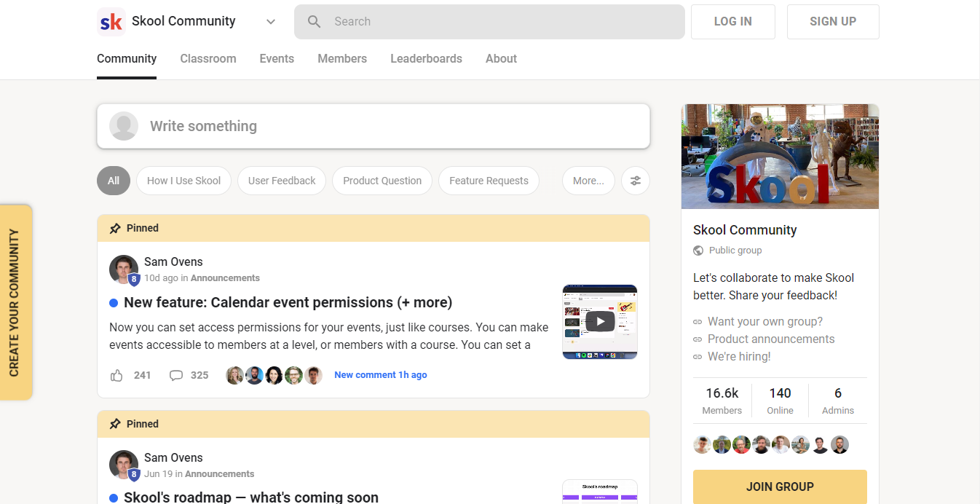Open the Classroom tab

[208, 59]
